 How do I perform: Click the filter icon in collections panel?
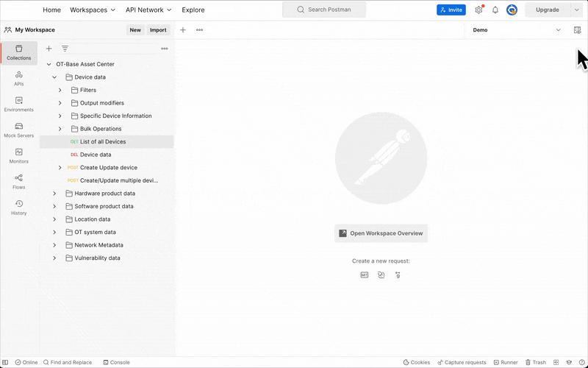point(65,49)
